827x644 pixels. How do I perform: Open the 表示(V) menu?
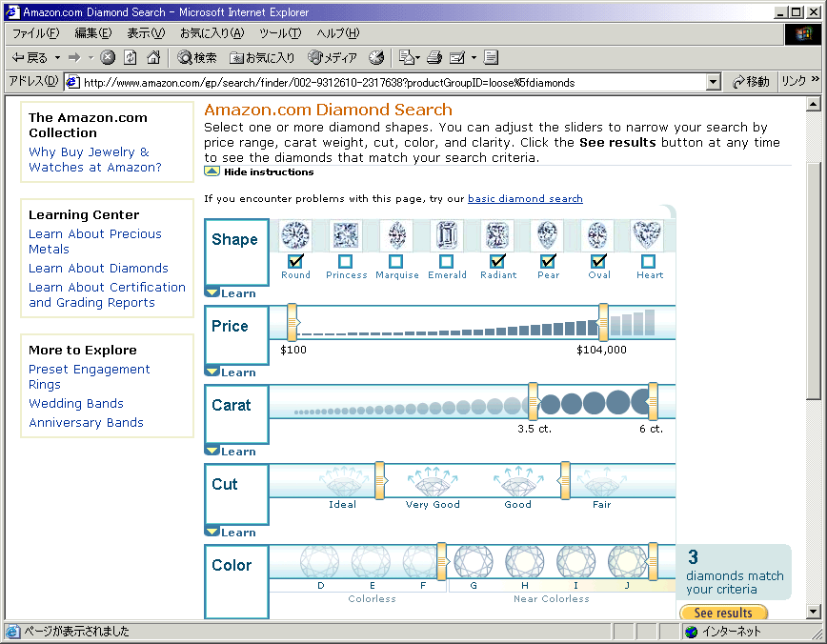point(146,33)
